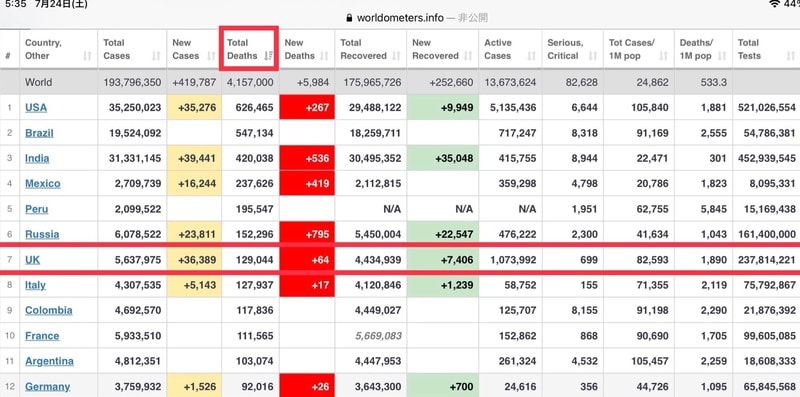The image size is (800, 397).
Task: Toggle Total Deaths descending sort icon
Action: pyautogui.click(x=268, y=56)
